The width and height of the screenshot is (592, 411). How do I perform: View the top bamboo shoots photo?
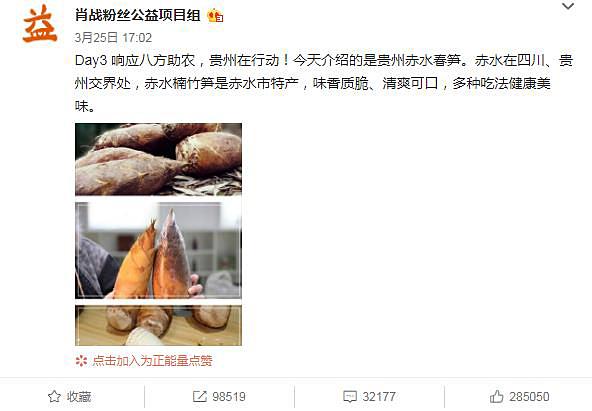click(158, 159)
